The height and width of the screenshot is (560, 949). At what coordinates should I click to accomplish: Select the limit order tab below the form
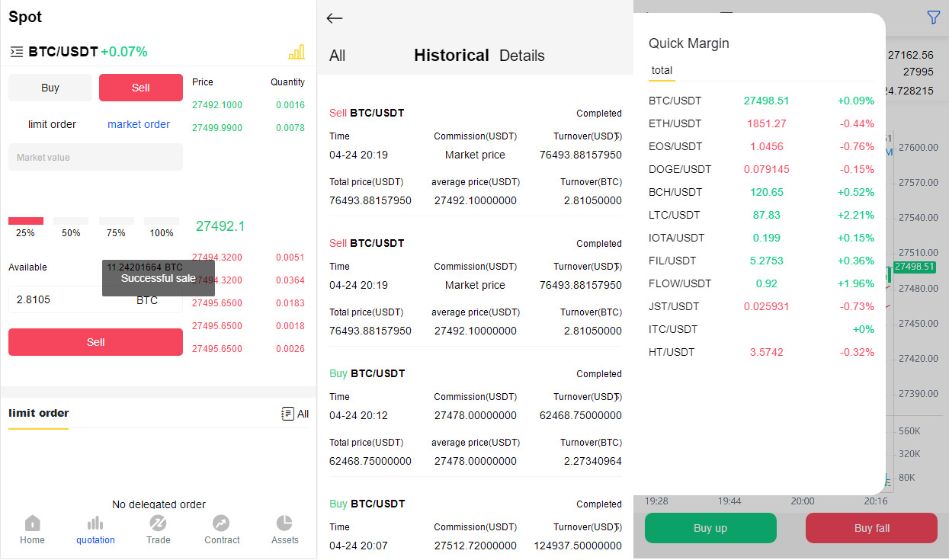pyautogui.click(x=39, y=413)
